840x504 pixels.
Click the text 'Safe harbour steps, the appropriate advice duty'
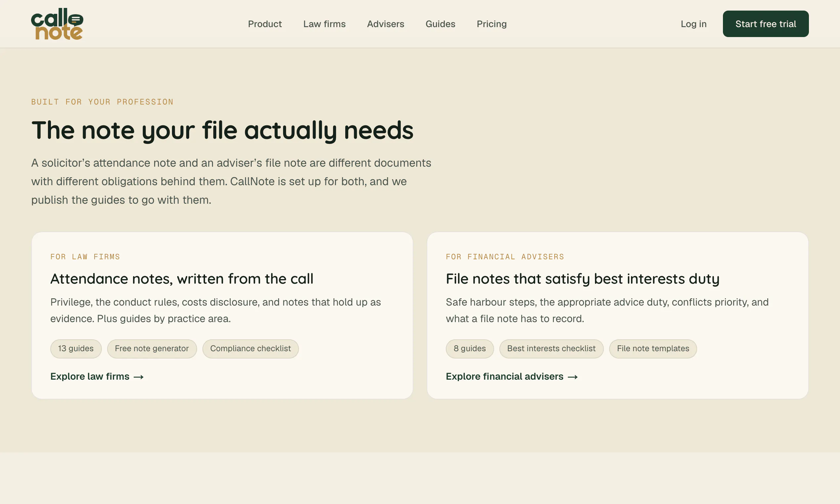point(557,302)
